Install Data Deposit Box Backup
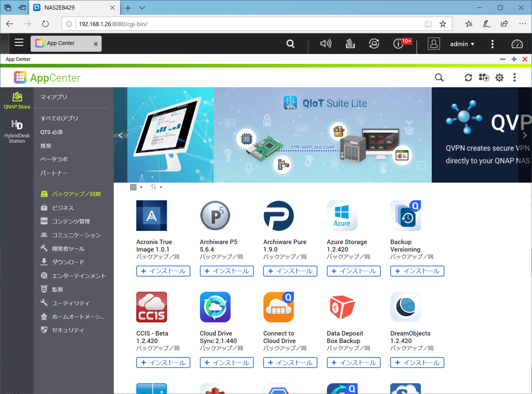 click(354, 362)
